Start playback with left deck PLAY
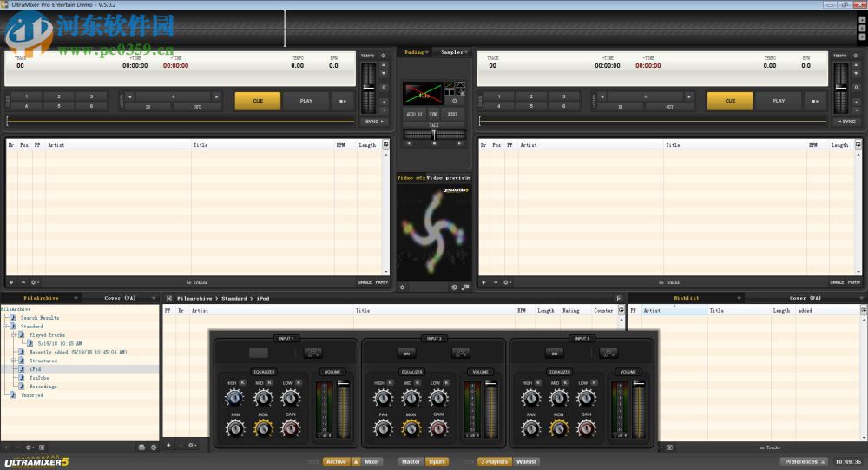The height and width of the screenshot is (470, 868). click(x=306, y=101)
